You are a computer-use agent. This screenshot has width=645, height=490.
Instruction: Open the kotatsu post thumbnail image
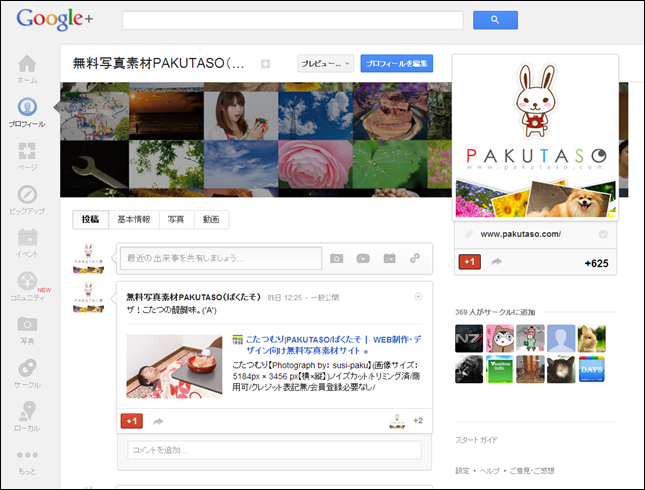pyautogui.click(x=174, y=367)
